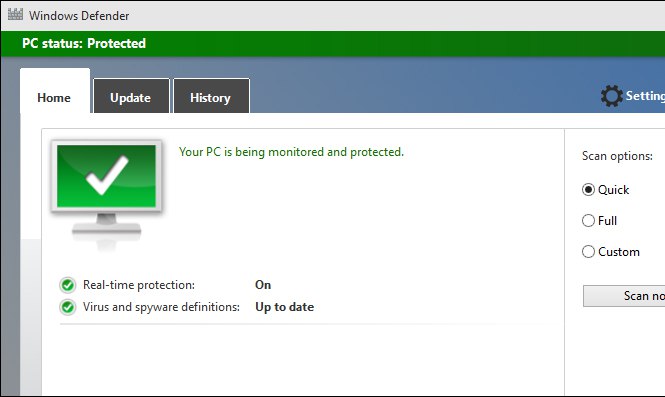The image size is (665, 397).
Task: Select the Custom scan radio button
Action: (588, 252)
